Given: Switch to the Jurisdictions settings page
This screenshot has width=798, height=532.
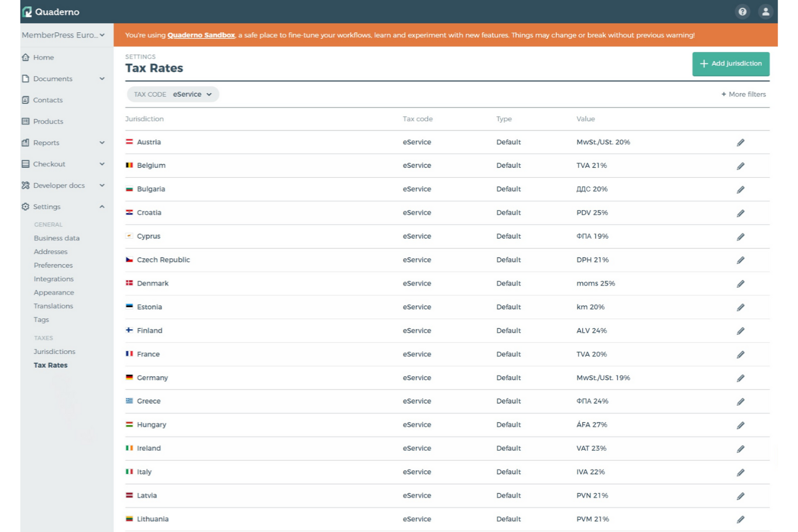Looking at the screenshot, I should coord(54,351).
